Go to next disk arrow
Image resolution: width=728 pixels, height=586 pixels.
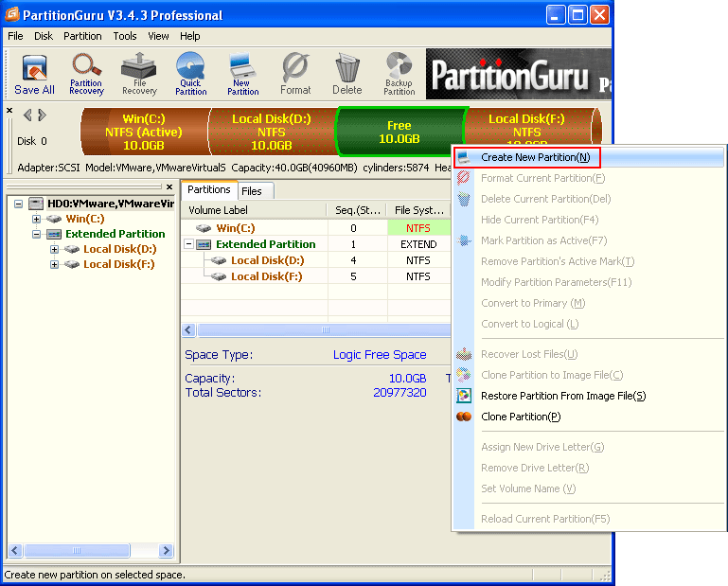pyautogui.click(x=43, y=115)
